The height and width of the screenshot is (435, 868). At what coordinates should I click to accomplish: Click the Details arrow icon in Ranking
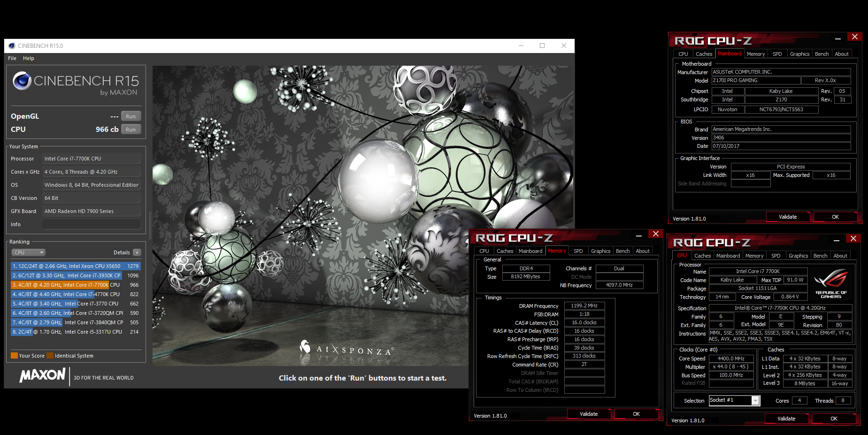point(137,252)
